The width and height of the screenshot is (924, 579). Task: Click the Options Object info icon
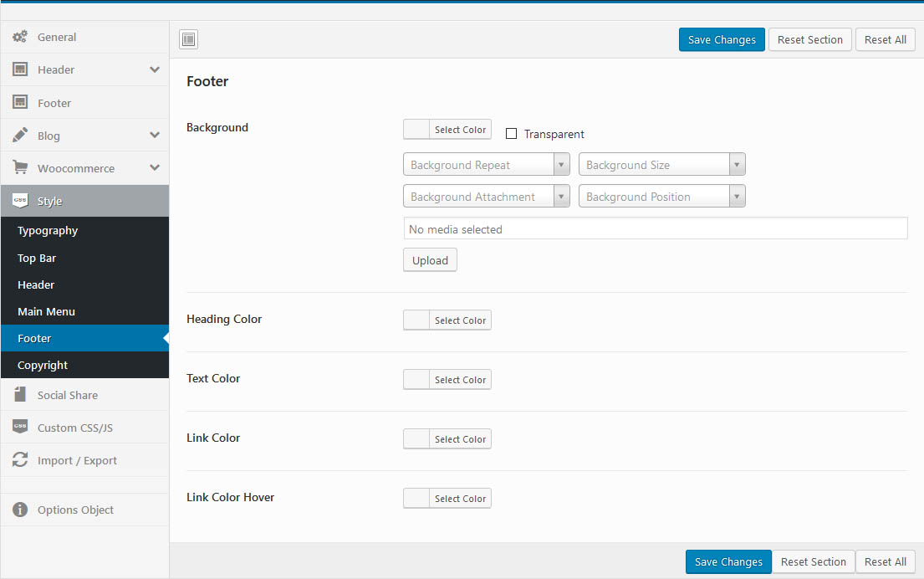tap(20, 510)
